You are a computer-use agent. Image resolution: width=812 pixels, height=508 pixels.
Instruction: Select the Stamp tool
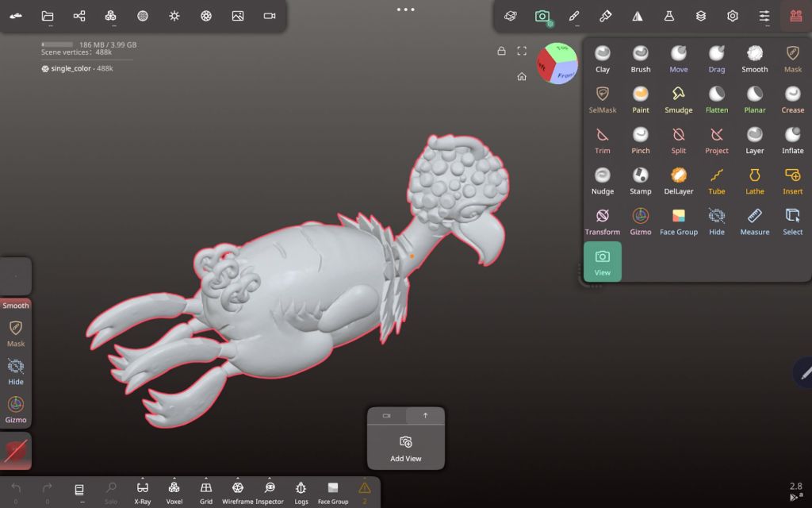(641, 181)
